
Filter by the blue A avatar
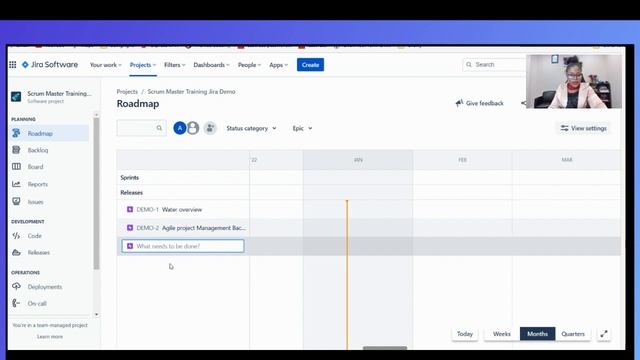180,128
